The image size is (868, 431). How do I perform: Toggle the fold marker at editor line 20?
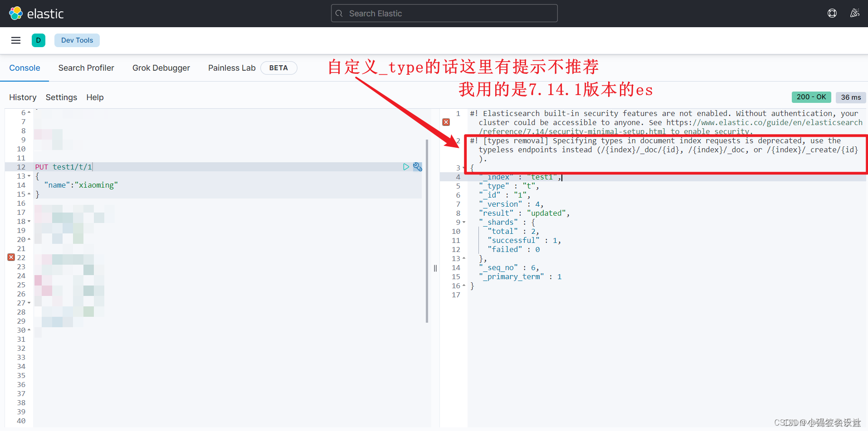coord(29,239)
